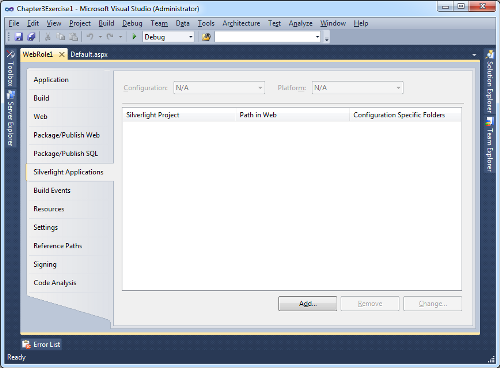Expand the Undo history dropdown arrow

coord(100,37)
